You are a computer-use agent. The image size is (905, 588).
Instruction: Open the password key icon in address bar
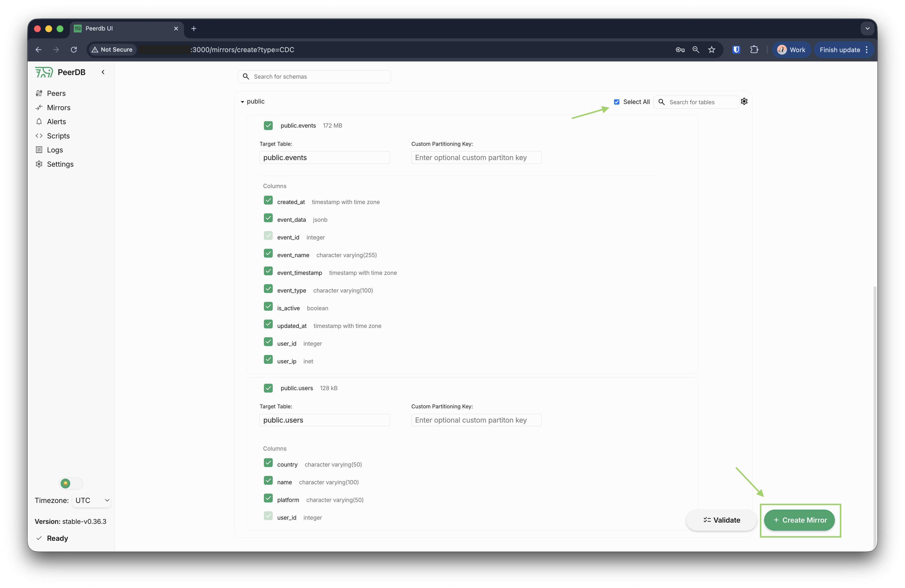pos(680,50)
